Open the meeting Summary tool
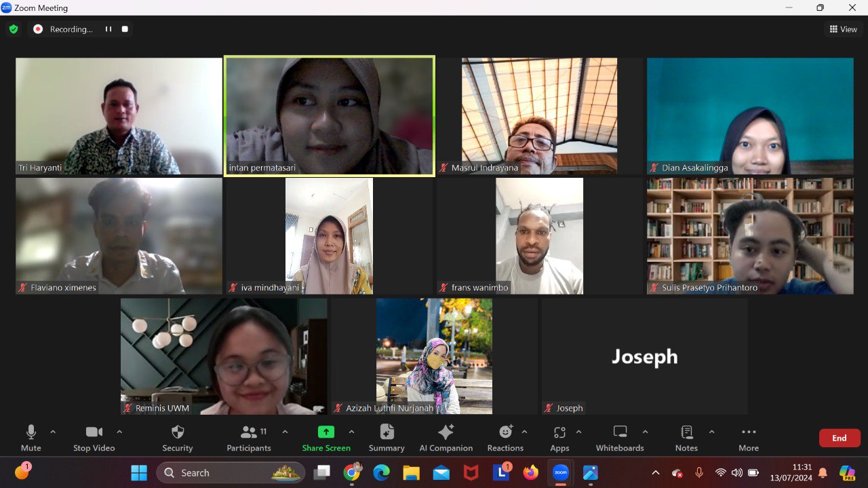Viewport: 868px width, 488px height. pos(387,438)
